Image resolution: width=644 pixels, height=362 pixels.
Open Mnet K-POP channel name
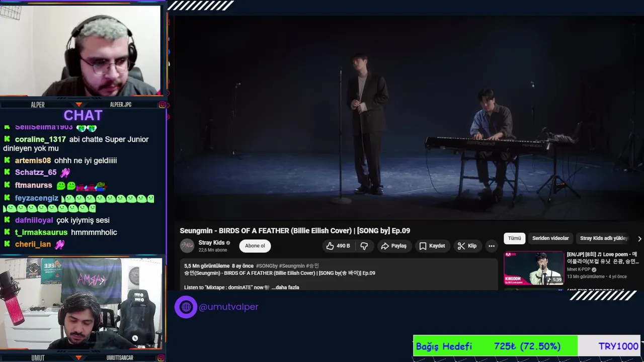pos(579,269)
